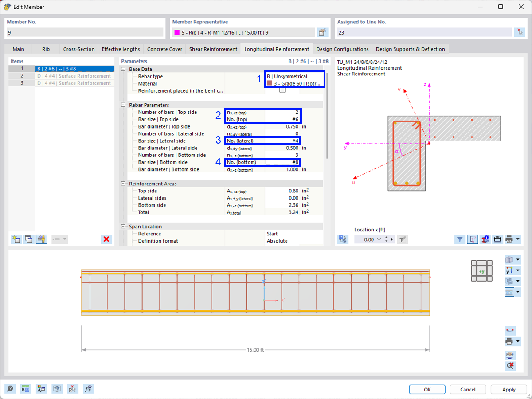
Task: Toggle the member info overlay icon
Action: [x=484, y=239]
